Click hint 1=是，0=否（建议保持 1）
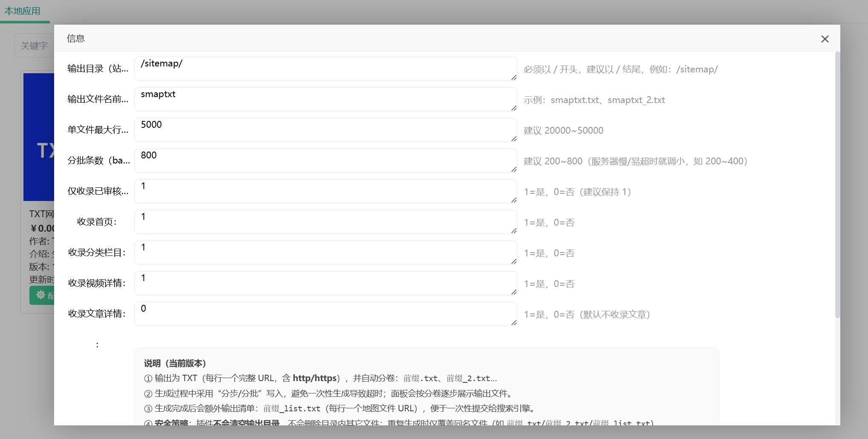 (577, 192)
